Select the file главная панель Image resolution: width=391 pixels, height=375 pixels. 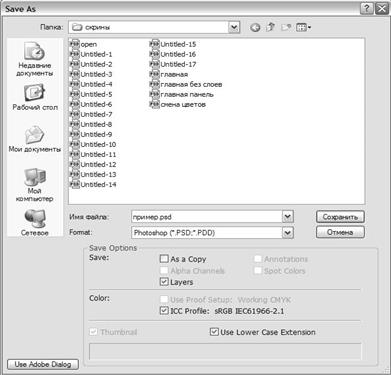[182, 94]
